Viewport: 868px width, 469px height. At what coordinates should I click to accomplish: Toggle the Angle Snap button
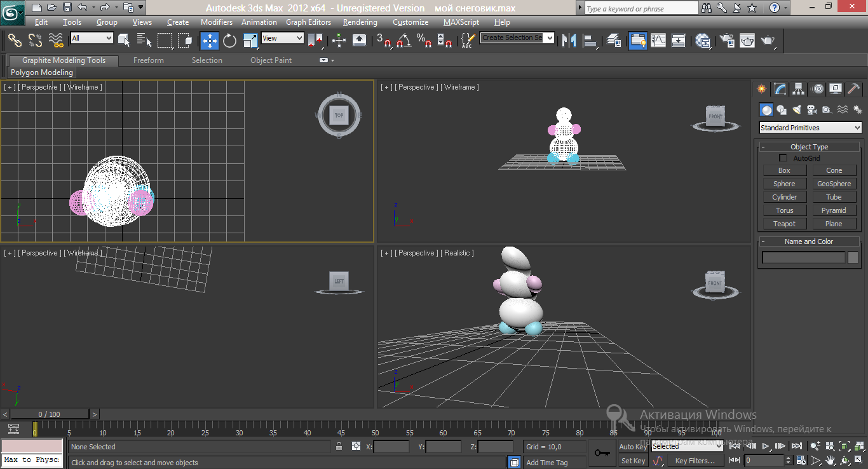(404, 41)
